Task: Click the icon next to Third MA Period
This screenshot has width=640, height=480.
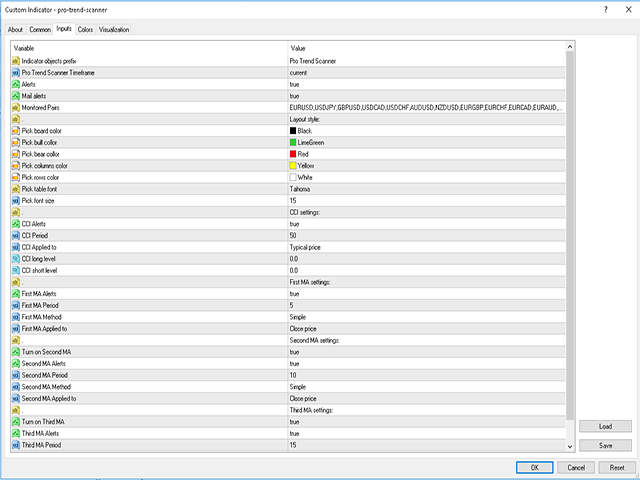Action: coord(16,445)
